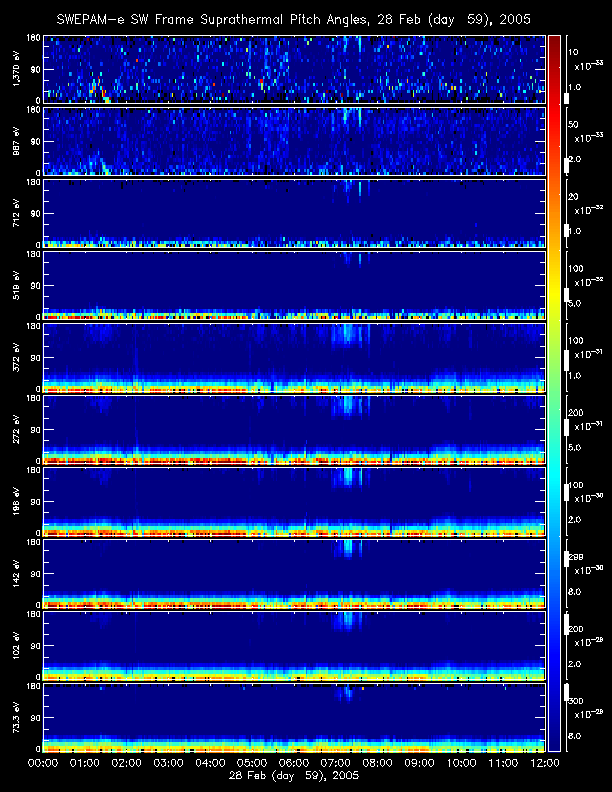Select the "987 eV" panel label
The height and width of the screenshot is (792, 612).
17,141
